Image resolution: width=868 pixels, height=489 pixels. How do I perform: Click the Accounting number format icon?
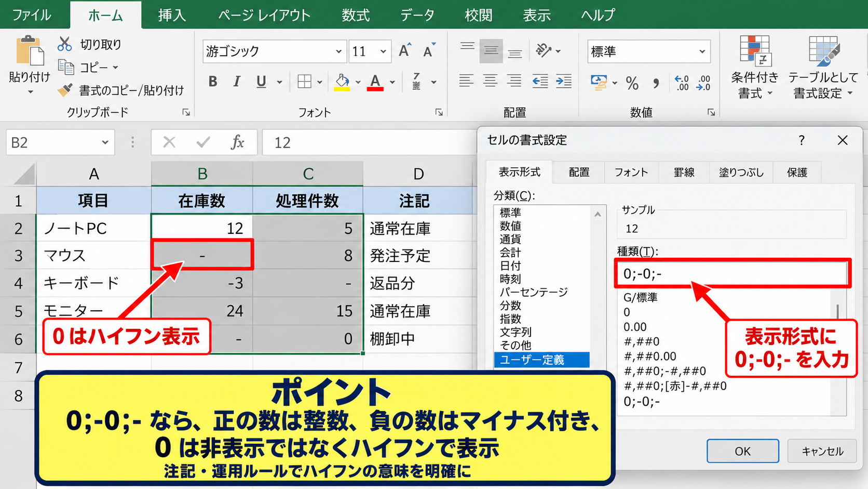599,82
